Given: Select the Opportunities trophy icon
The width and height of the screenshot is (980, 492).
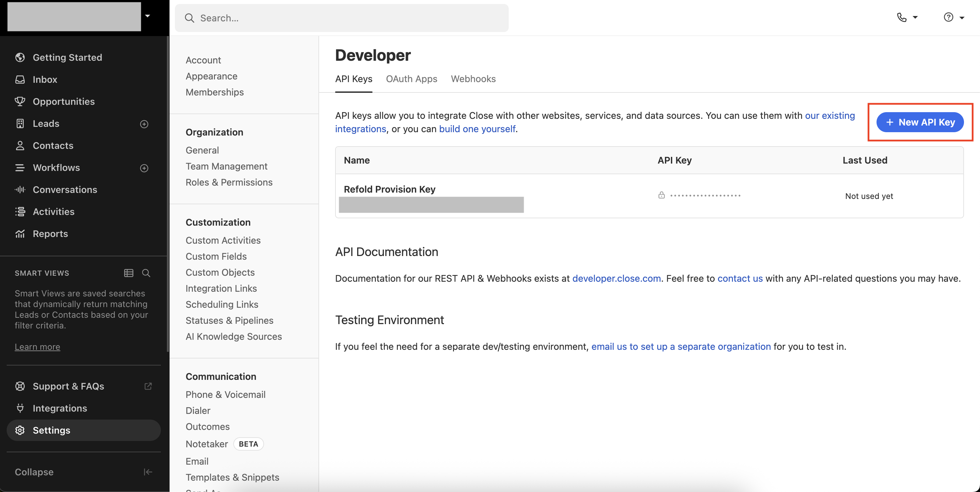Looking at the screenshot, I should (20, 101).
